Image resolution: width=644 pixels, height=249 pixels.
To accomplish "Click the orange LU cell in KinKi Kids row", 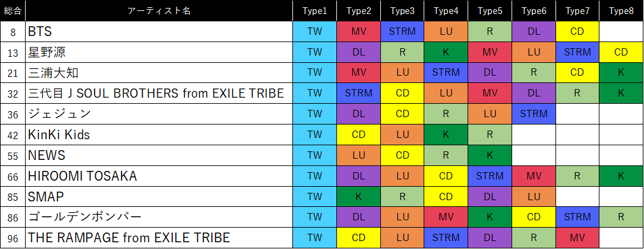I will [x=402, y=135].
